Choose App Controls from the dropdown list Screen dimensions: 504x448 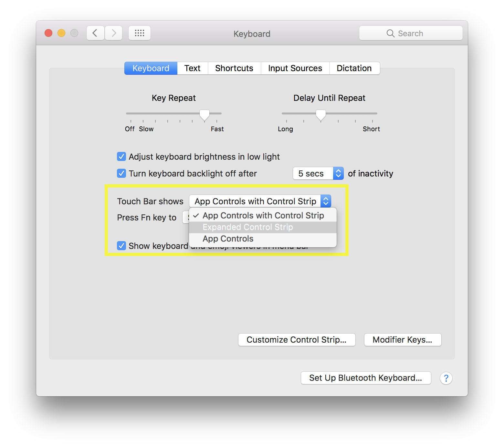click(228, 239)
